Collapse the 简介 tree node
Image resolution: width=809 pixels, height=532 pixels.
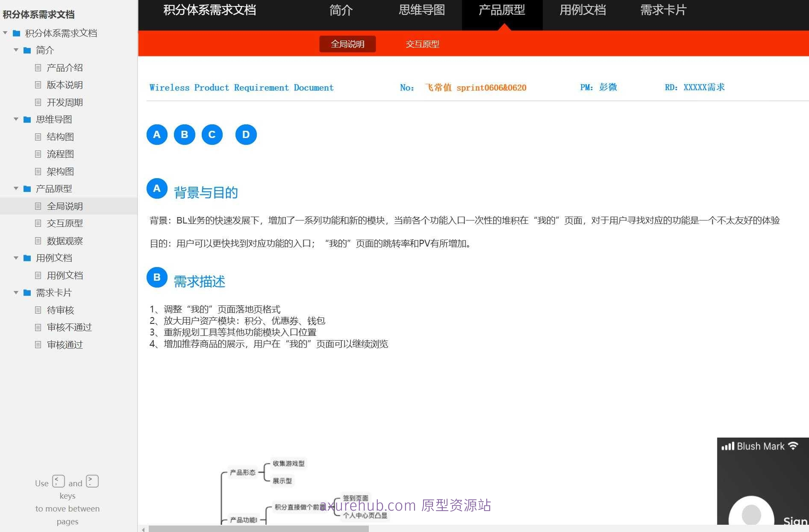[16, 50]
